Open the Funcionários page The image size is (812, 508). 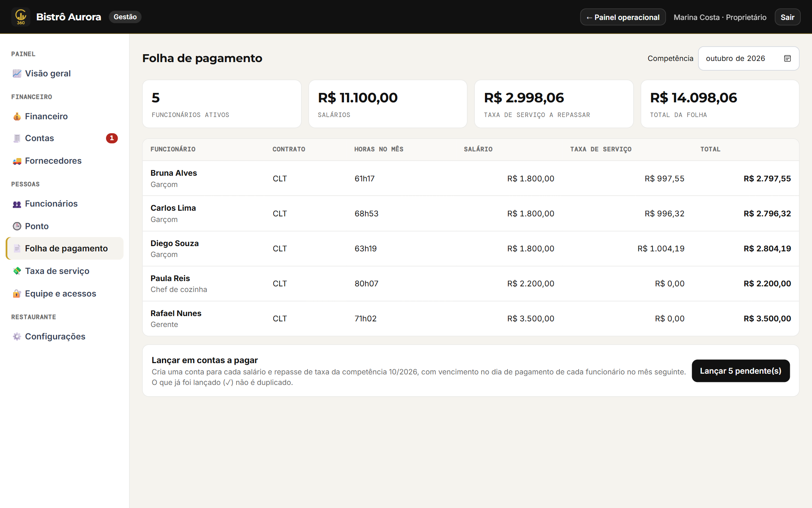(x=65, y=204)
